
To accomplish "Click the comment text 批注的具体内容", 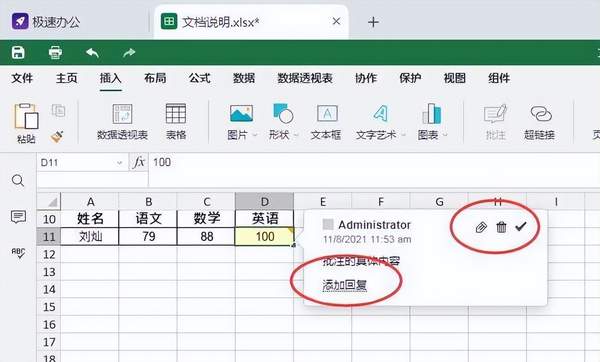I will click(x=362, y=261).
